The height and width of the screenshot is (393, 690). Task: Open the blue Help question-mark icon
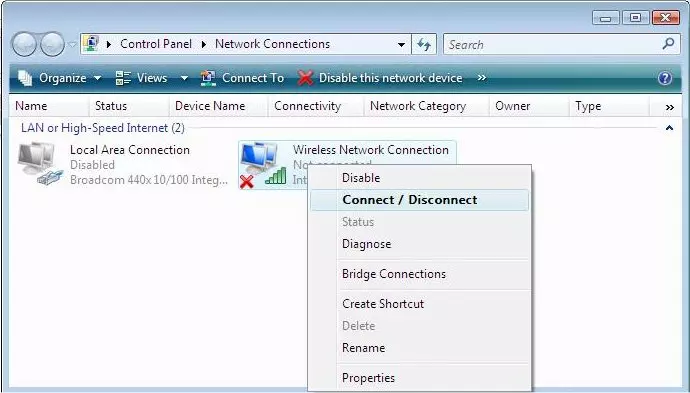pos(665,78)
